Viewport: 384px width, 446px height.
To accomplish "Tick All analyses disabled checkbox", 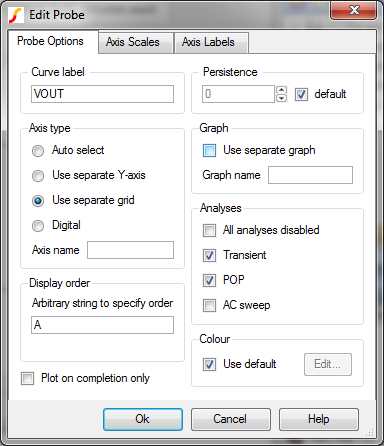I will [x=209, y=230].
